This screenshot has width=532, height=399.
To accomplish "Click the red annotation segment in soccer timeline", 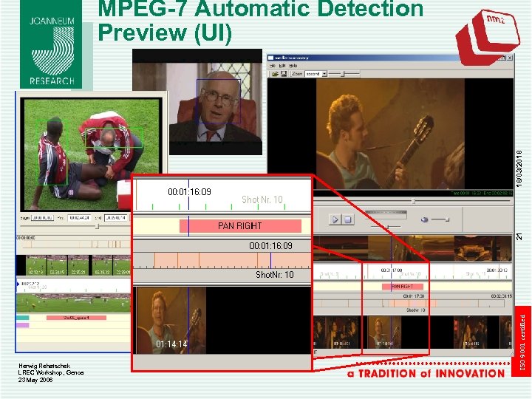I will (x=76, y=318).
